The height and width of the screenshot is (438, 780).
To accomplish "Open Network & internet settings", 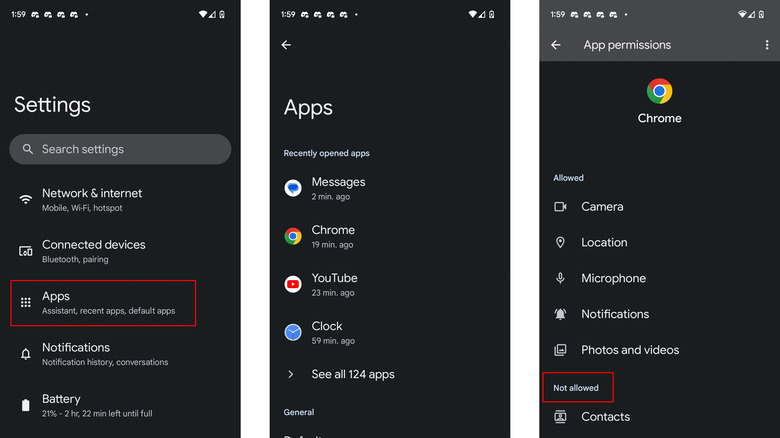I will tap(120, 200).
